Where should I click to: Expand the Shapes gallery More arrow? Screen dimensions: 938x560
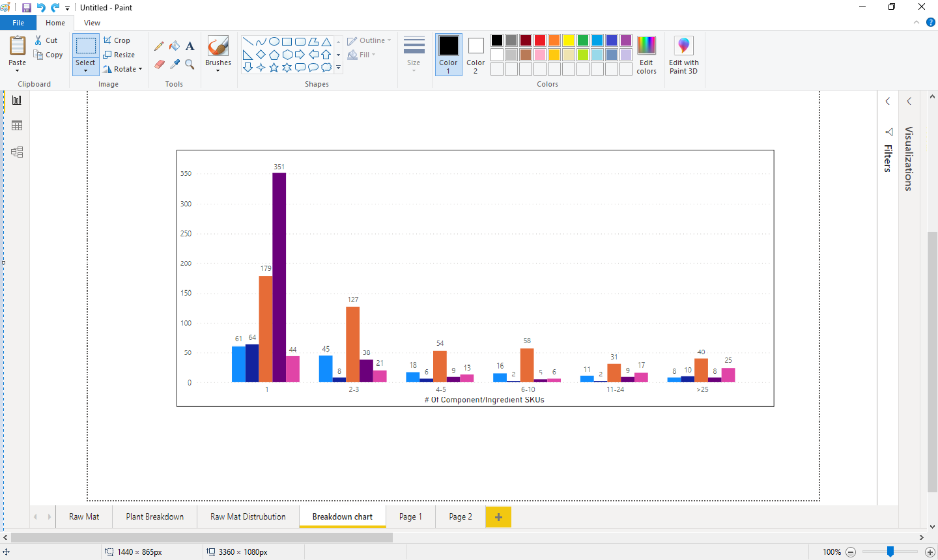click(x=339, y=67)
